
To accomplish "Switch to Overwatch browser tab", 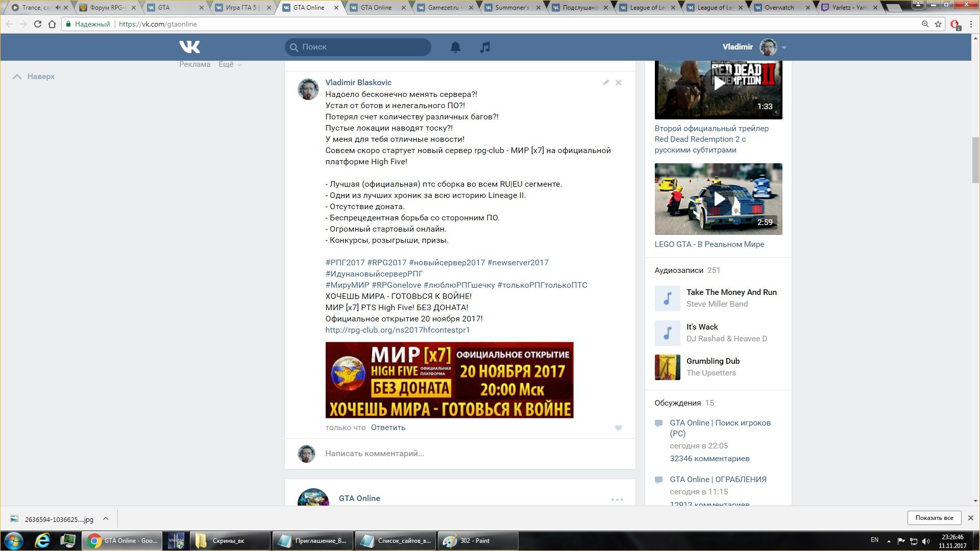I will click(781, 8).
